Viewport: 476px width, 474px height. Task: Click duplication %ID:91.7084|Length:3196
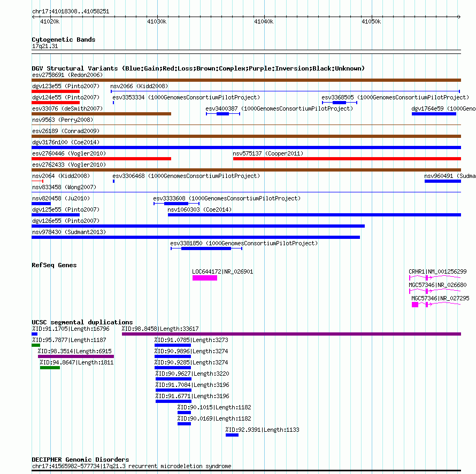[x=192, y=385]
